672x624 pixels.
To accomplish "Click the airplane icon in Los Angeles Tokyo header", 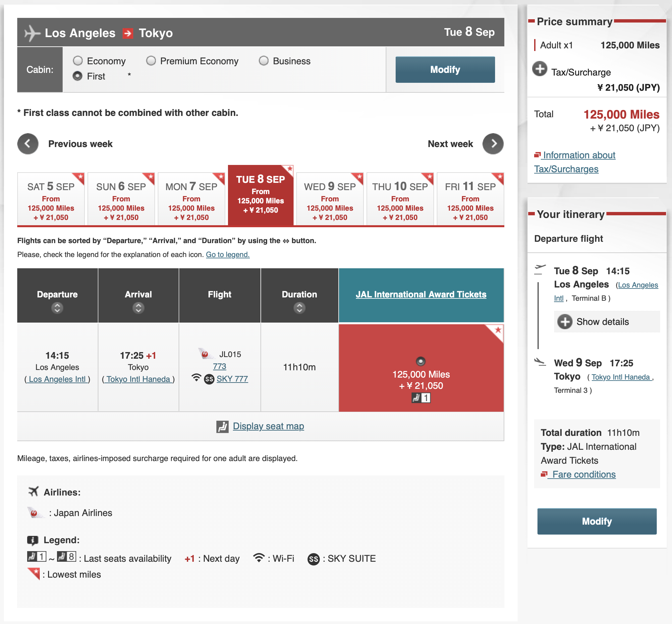I will point(32,33).
